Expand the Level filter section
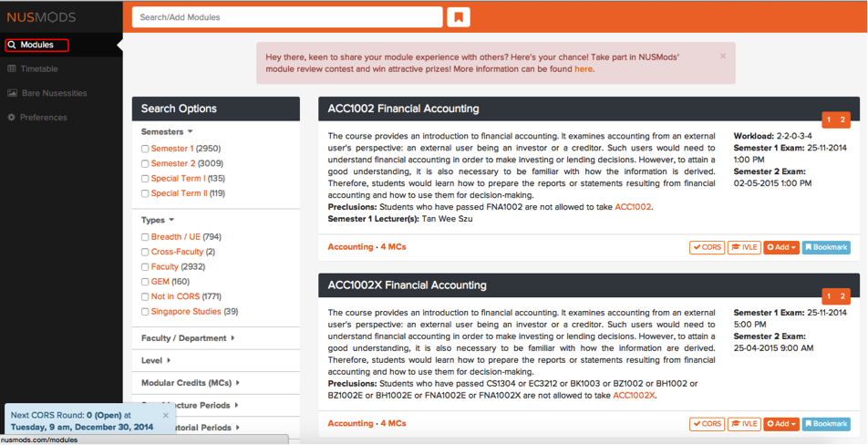The image size is (868, 445). (x=156, y=360)
